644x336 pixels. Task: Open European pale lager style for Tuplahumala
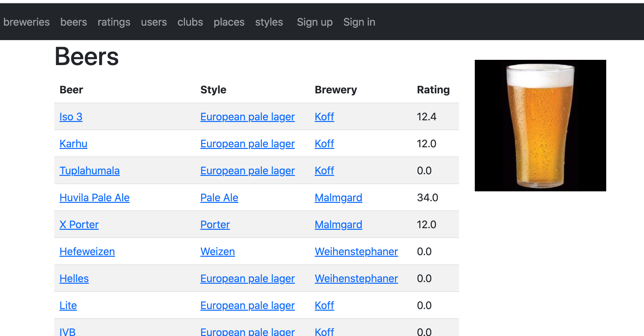coord(247,171)
